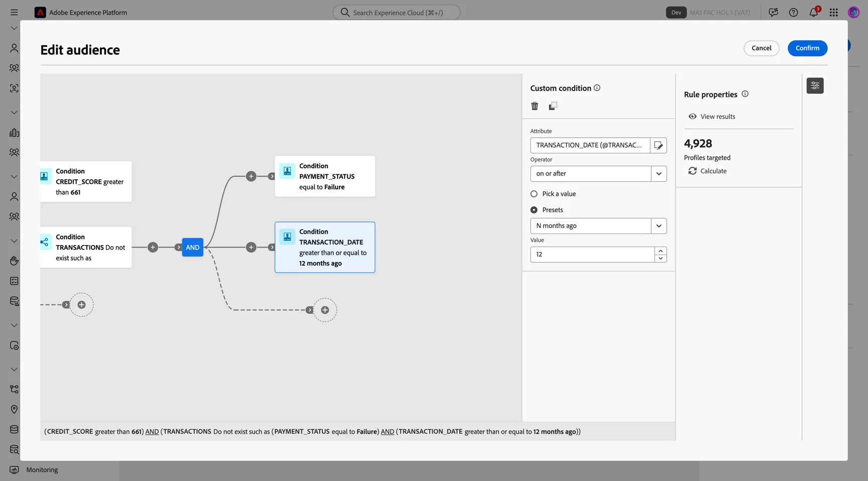
Task: Select the PAYMENT_STATUS condition card
Action: pyautogui.click(x=325, y=176)
